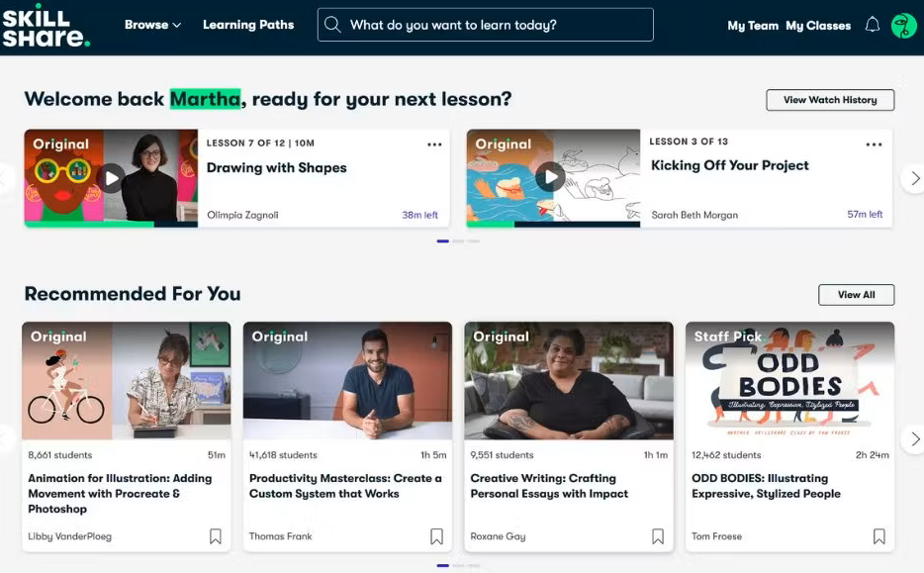Select first page dot of lessons carousel
Screen dimensions: 924x573
point(442,241)
